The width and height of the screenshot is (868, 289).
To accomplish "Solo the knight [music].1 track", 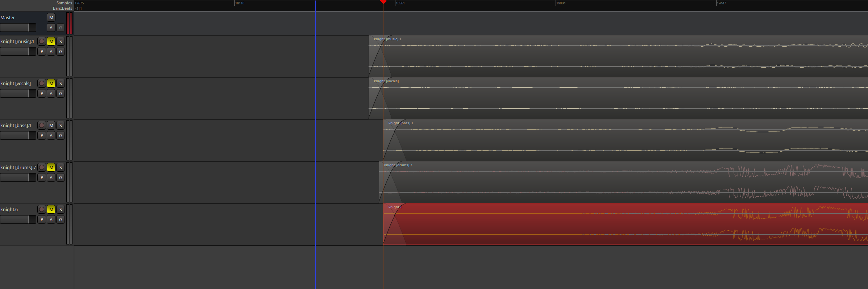I will 61,41.
